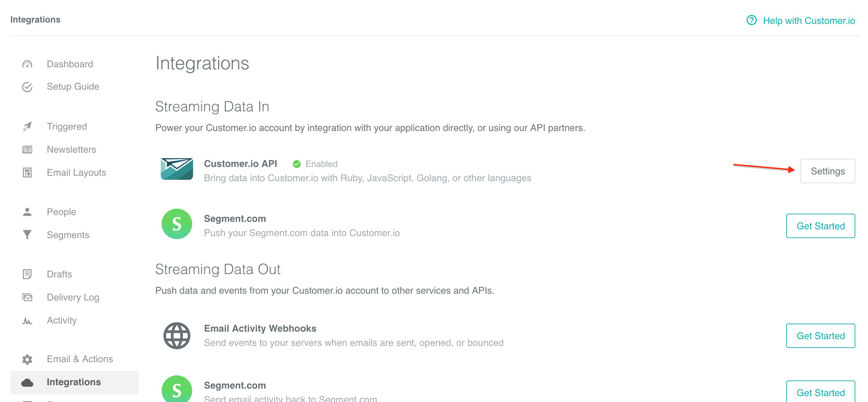Click 'Send events to your servers' description
The width and height of the screenshot is (868, 402).
(x=354, y=343)
